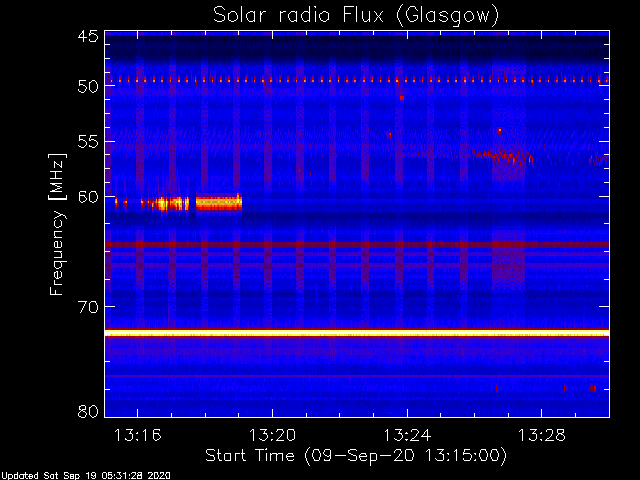Click the isolated red square marker below 50 MHz
This screenshot has width=640, height=480.
(x=402, y=98)
